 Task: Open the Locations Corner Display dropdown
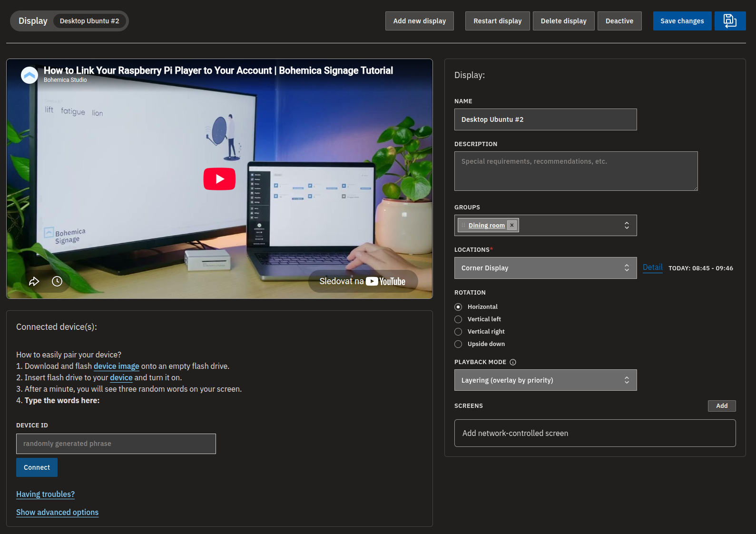pyautogui.click(x=546, y=268)
